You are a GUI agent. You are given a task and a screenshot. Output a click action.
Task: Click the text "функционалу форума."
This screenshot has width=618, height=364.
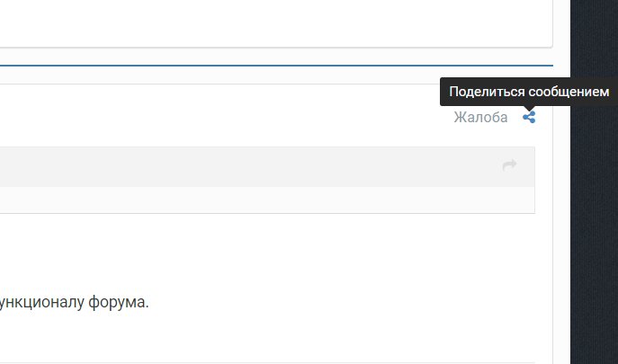point(74,302)
